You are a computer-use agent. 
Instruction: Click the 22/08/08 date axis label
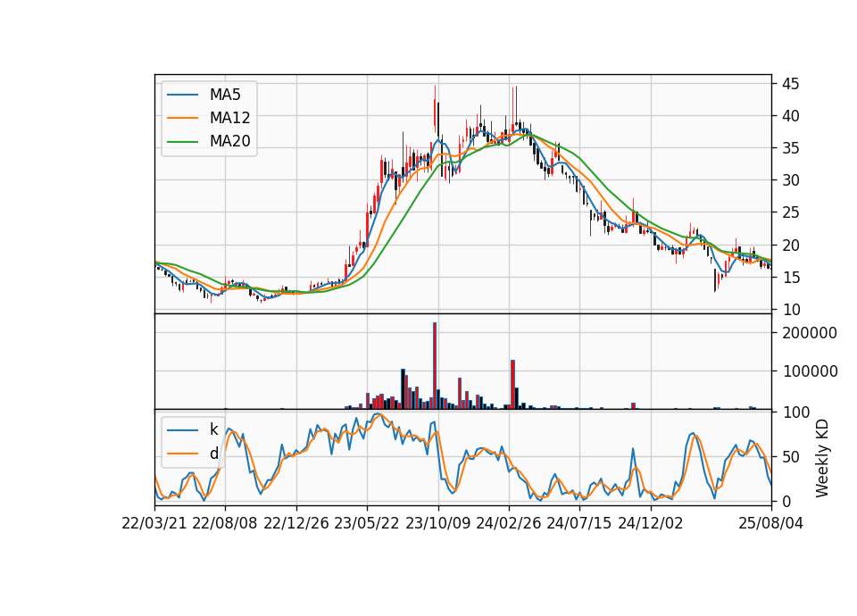(x=225, y=523)
